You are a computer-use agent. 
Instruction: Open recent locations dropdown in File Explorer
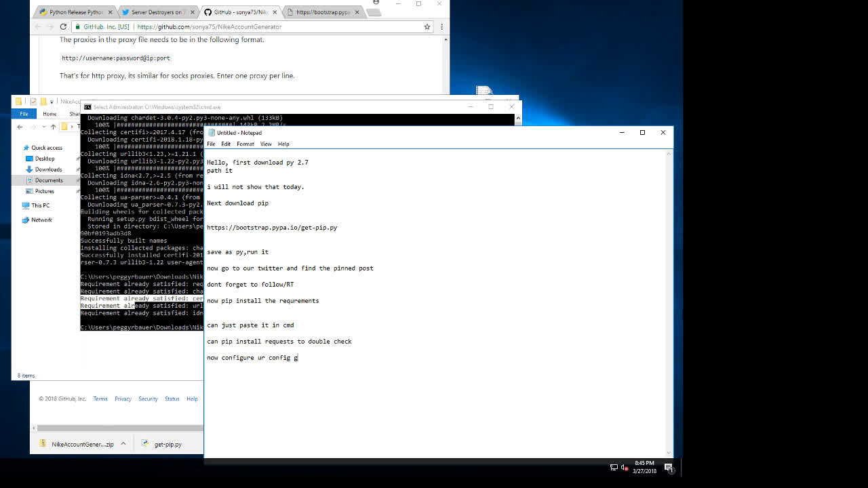pos(43,127)
